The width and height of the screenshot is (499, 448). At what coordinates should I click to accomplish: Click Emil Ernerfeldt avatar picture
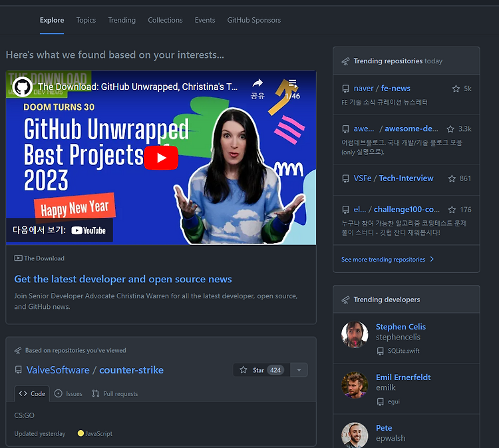click(355, 385)
